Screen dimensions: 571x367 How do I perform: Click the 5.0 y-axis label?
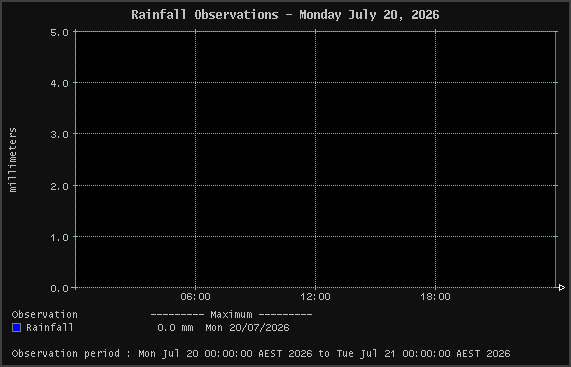[x=59, y=33]
